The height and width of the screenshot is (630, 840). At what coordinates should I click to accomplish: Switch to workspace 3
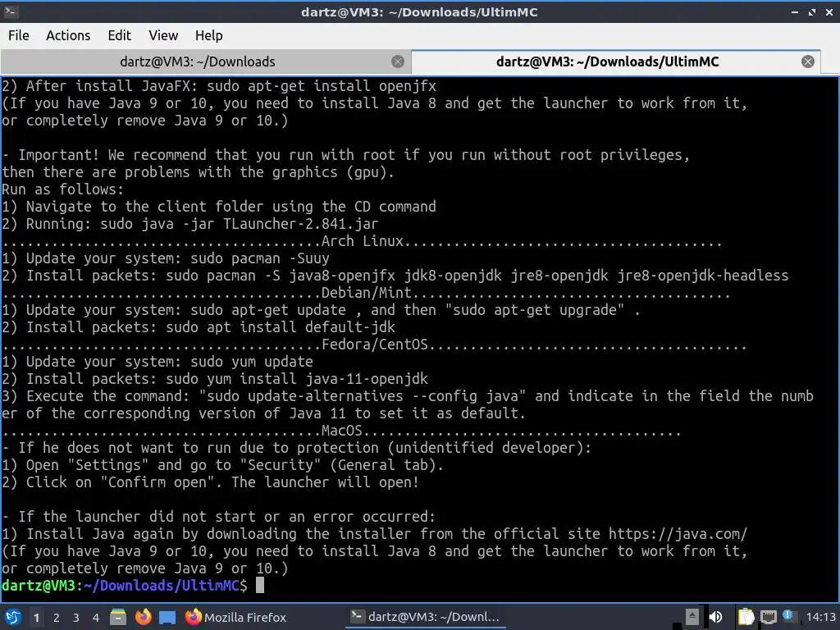pyautogui.click(x=76, y=618)
